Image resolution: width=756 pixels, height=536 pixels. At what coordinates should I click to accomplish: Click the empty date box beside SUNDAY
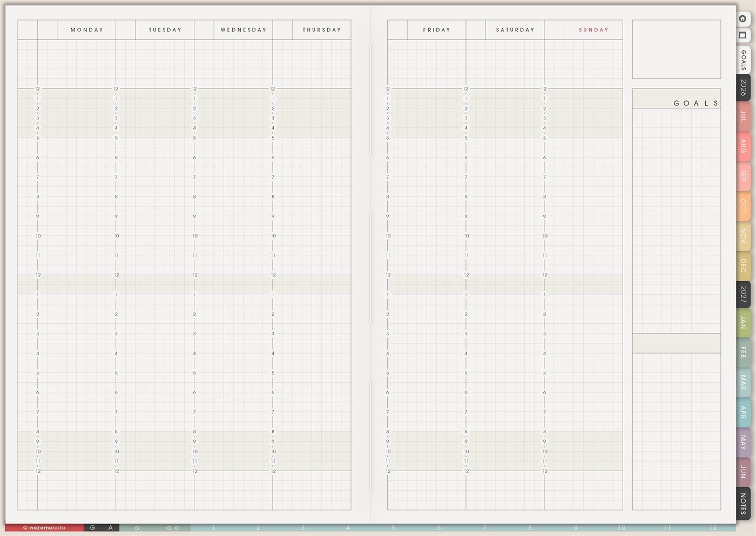click(x=554, y=30)
